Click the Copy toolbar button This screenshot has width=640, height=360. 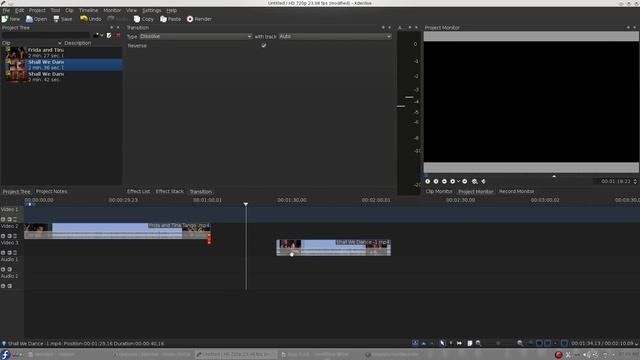click(144, 19)
